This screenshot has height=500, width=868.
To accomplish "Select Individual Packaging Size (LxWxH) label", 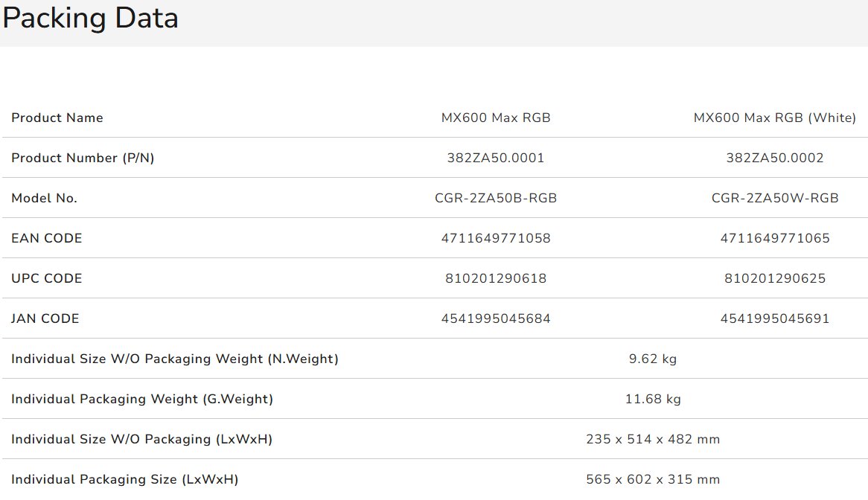I will pyautogui.click(x=124, y=479).
